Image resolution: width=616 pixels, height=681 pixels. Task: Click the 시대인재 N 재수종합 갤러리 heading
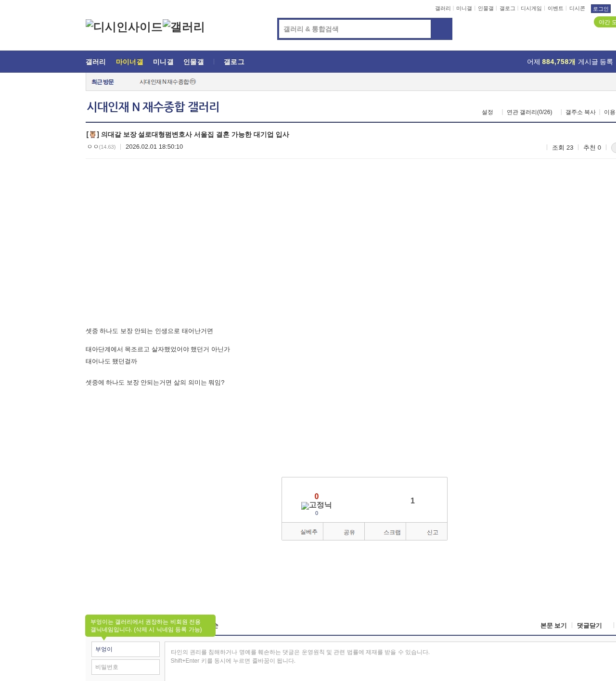[x=153, y=107]
